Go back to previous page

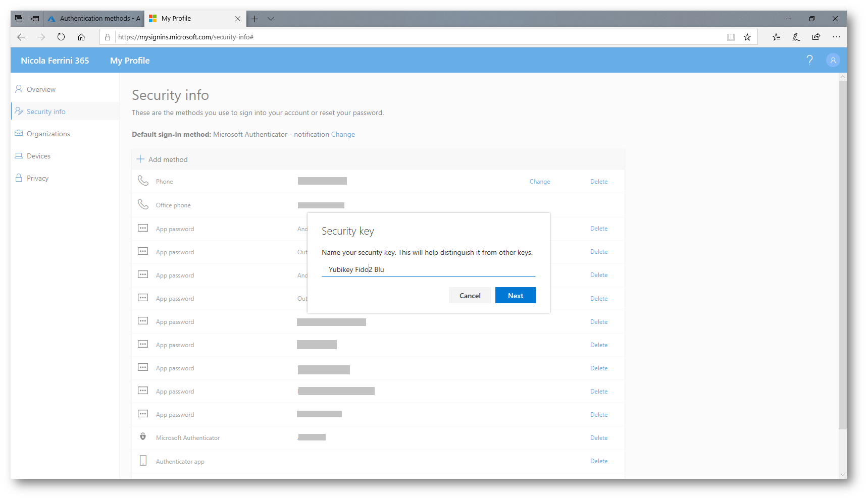21,37
